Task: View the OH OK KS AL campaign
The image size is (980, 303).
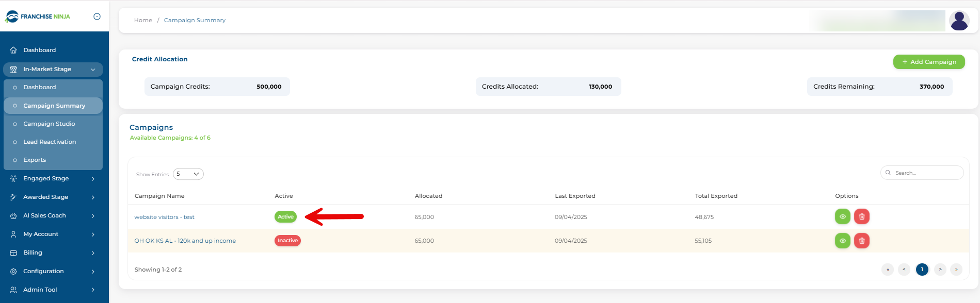Action: (x=842, y=241)
